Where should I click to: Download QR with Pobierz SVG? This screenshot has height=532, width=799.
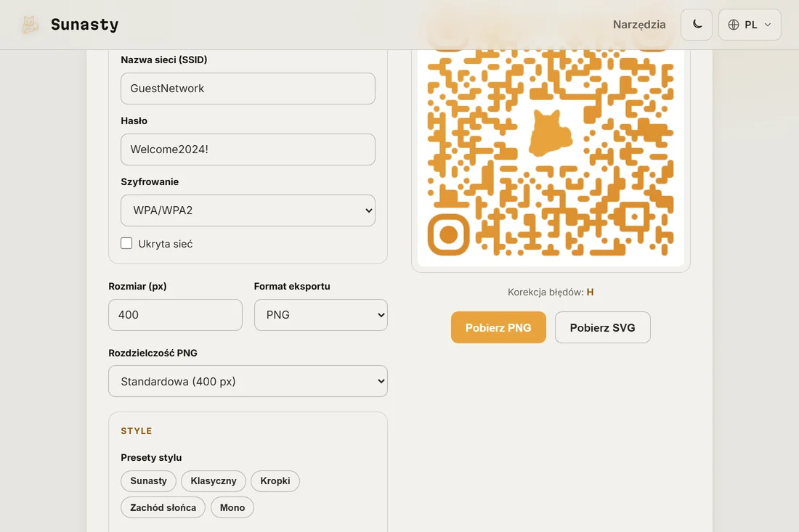tap(602, 327)
